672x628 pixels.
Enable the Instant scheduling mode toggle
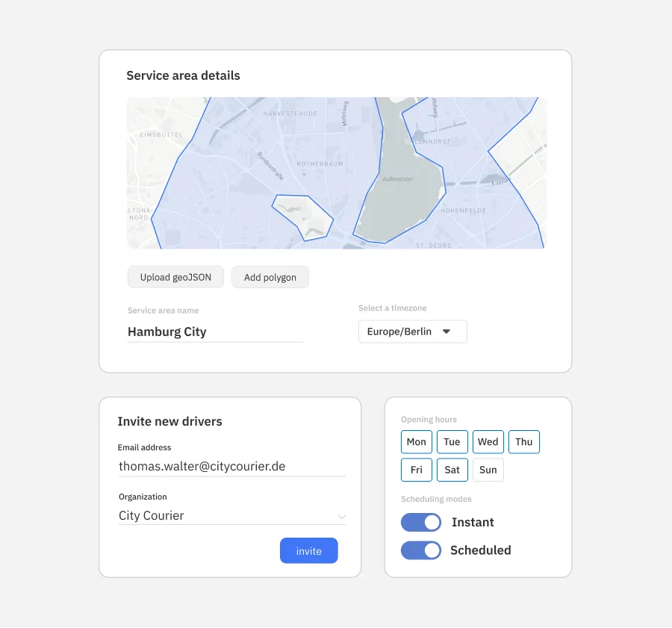[421, 522]
